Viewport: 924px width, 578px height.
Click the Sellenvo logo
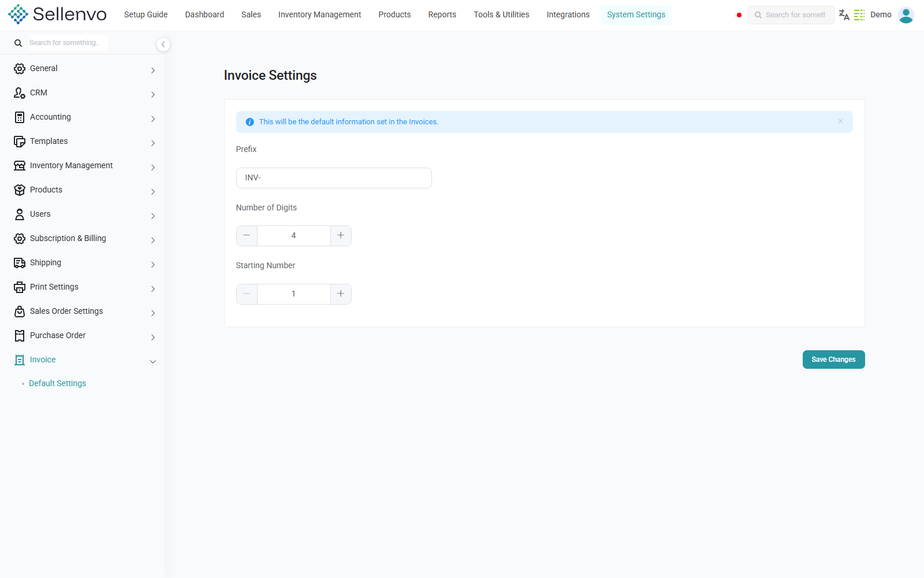coord(57,14)
